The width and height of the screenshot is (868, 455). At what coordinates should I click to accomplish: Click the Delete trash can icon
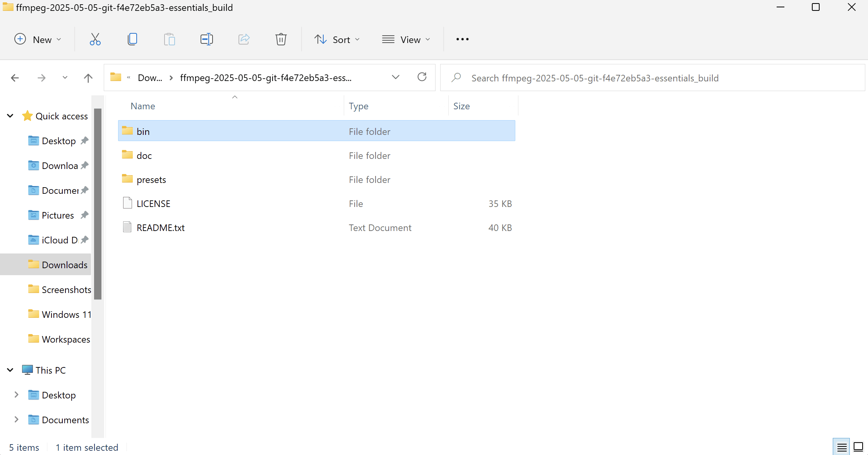point(281,39)
